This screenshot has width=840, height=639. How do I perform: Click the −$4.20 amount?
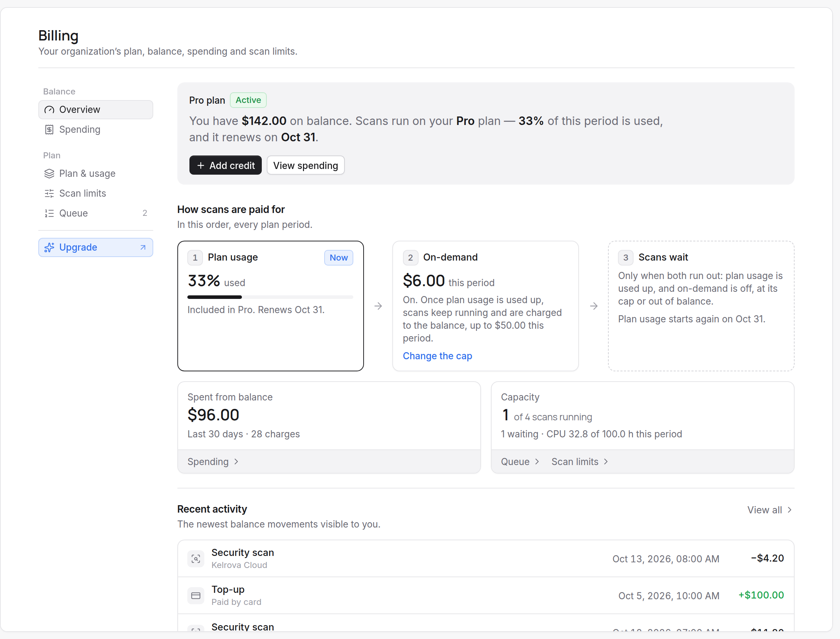click(767, 558)
